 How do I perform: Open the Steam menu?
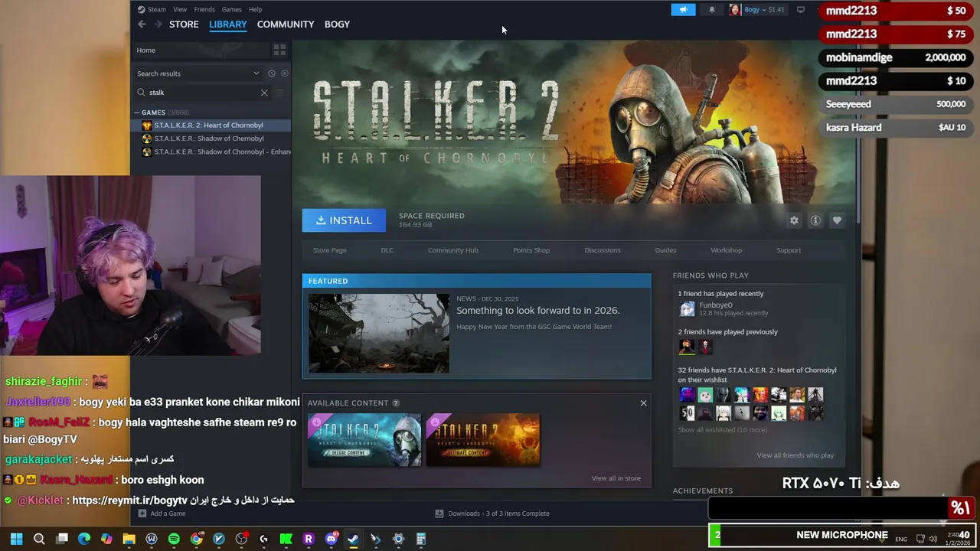[x=156, y=10]
